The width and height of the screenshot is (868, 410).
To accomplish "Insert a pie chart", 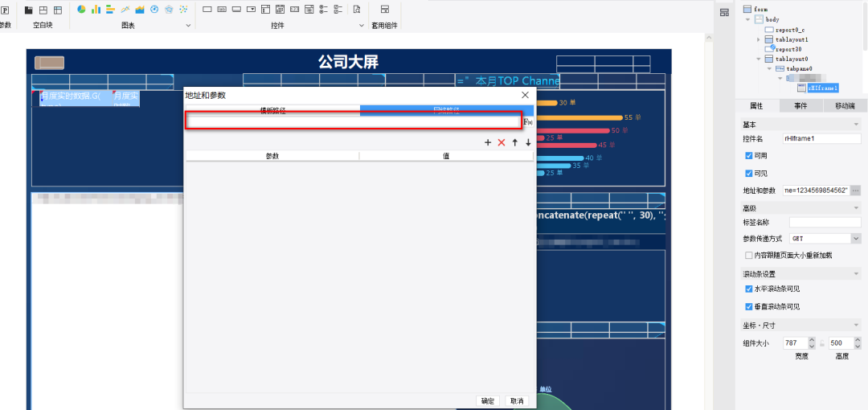I will click(x=81, y=10).
